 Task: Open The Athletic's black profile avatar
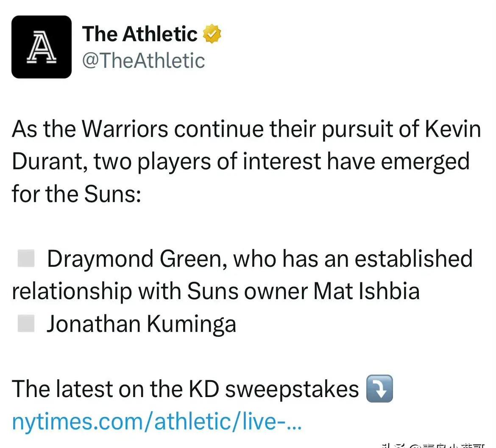pyautogui.click(x=42, y=47)
